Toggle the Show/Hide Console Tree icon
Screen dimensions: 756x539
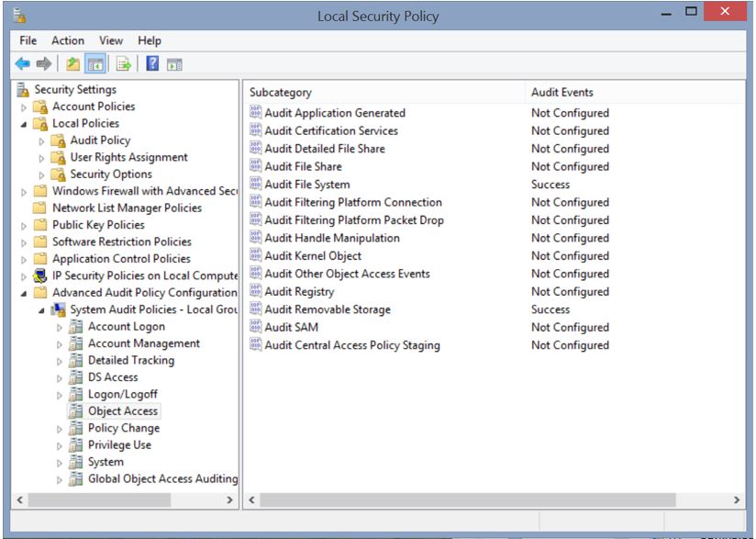[x=94, y=63]
